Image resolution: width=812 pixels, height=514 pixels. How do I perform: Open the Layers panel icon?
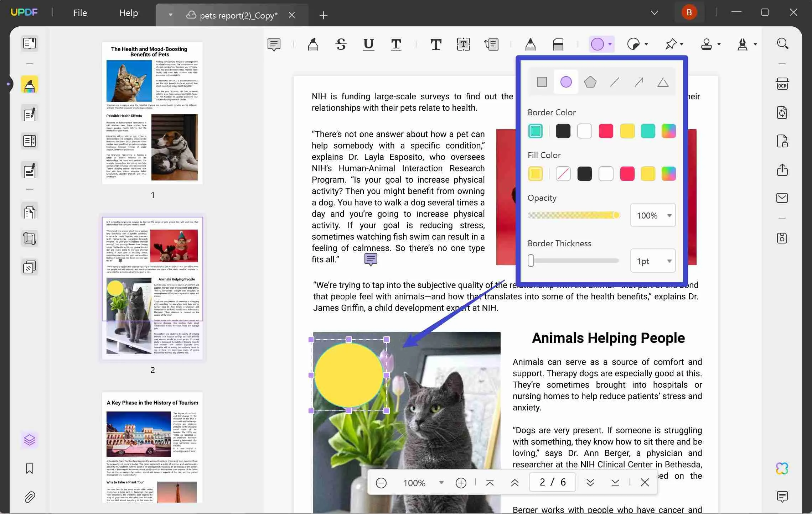(x=30, y=440)
